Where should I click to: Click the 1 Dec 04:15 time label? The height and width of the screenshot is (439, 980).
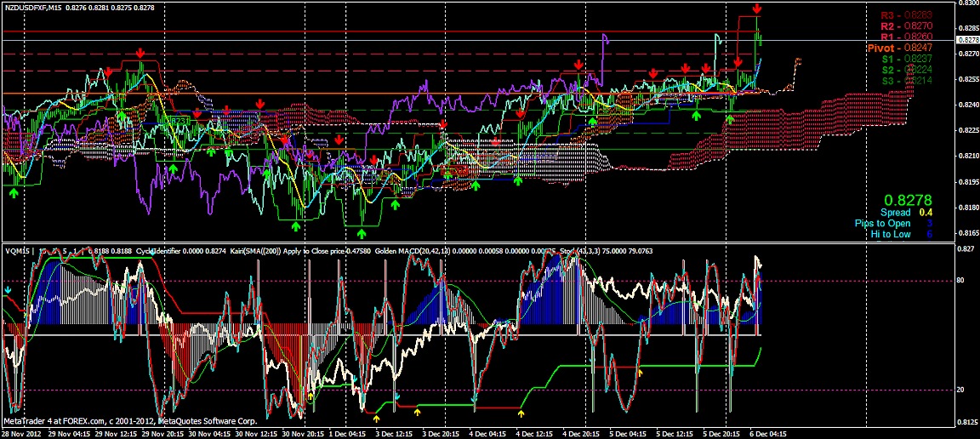click(x=347, y=433)
